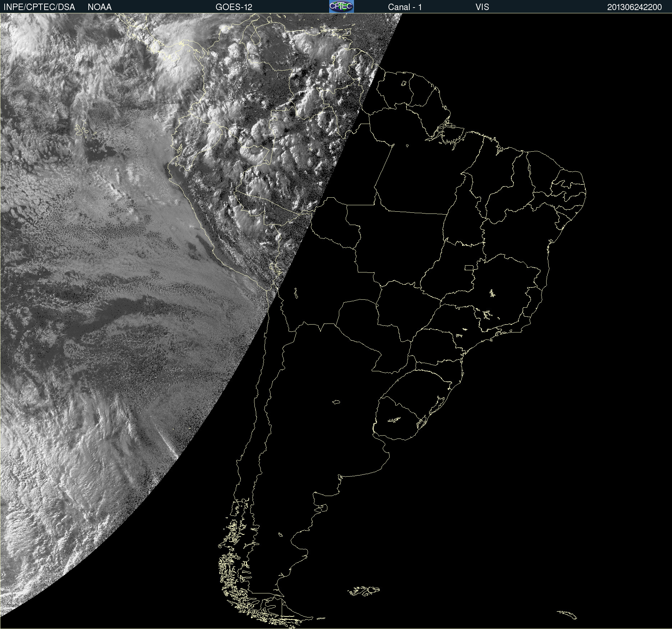Click the Canal - 1 label
This screenshot has width=672, height=629.
pos(405,7)
